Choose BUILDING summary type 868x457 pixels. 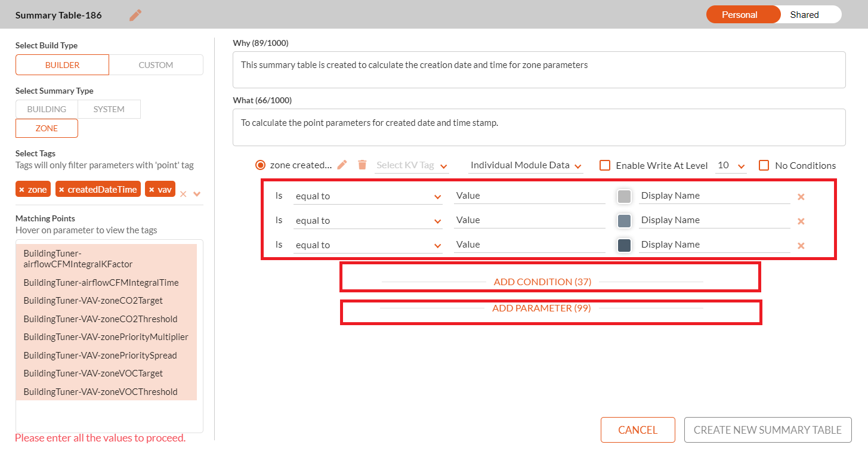click(47, 109)
